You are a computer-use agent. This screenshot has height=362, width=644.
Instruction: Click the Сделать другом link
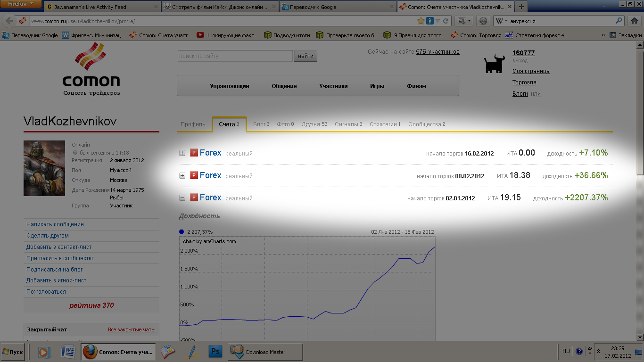pyautogui.click(x=48, y=236)
